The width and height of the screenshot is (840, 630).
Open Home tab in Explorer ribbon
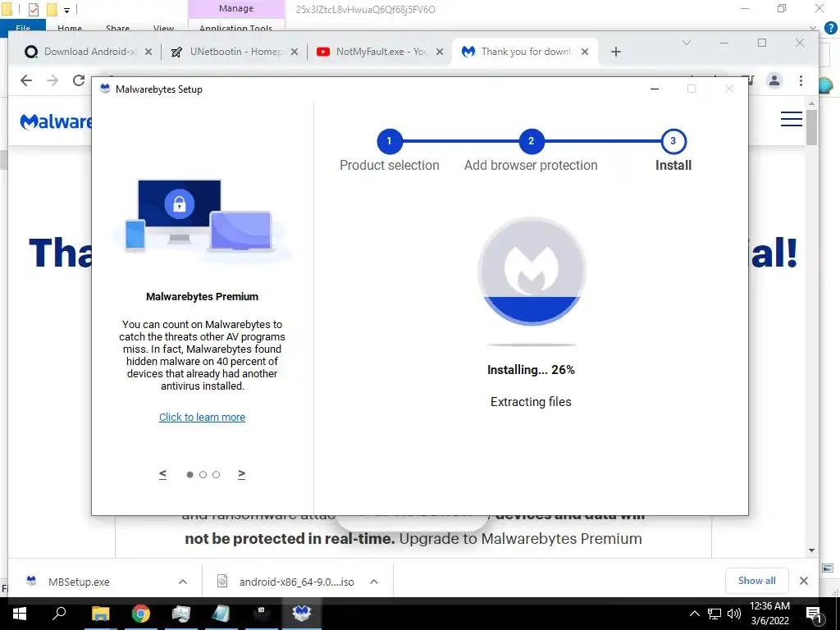pos(70,27)
